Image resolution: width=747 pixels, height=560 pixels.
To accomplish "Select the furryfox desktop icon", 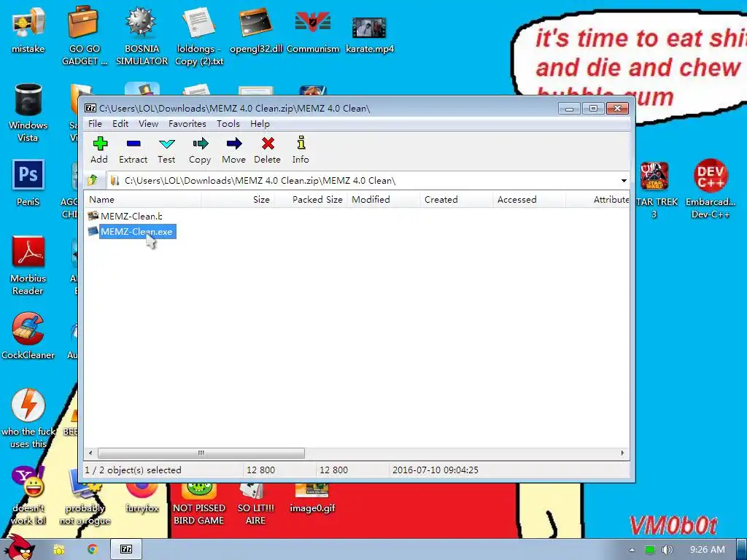I will pyautogui.click(x=142, y=497).
